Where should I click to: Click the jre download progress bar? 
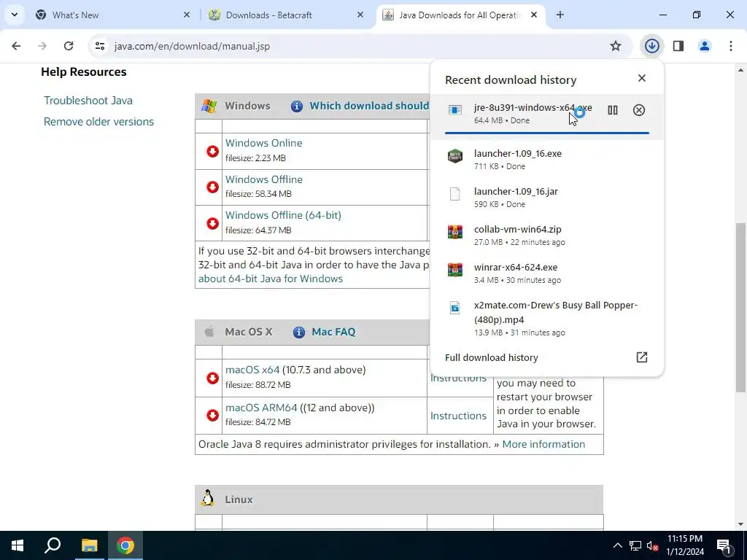point(546,133)
